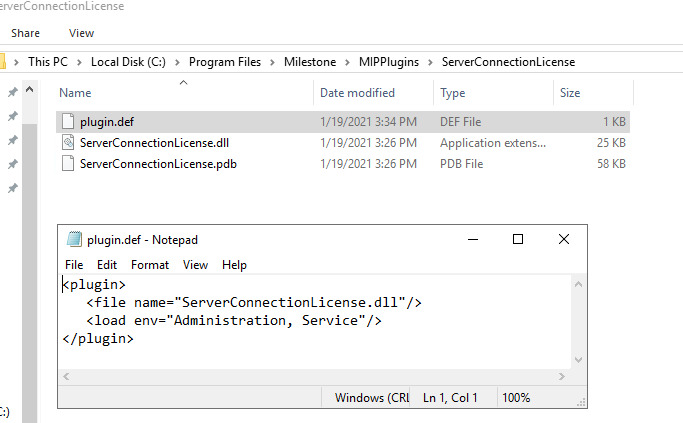The width and height of the screenshot is (683, 423).
Task: Click the Notepad title bar icon
Action: (74, 239)
